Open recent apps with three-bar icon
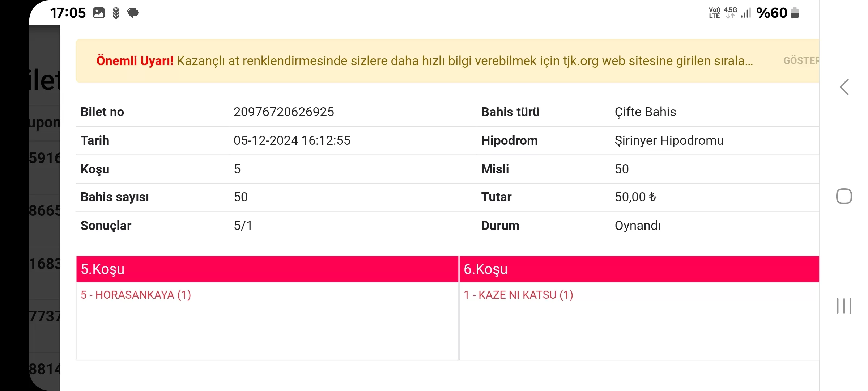 [x=844, y=306]
